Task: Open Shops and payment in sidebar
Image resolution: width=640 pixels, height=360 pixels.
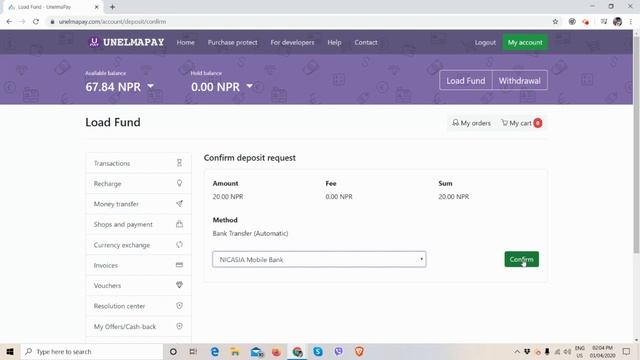Action: tap(138, 224)
